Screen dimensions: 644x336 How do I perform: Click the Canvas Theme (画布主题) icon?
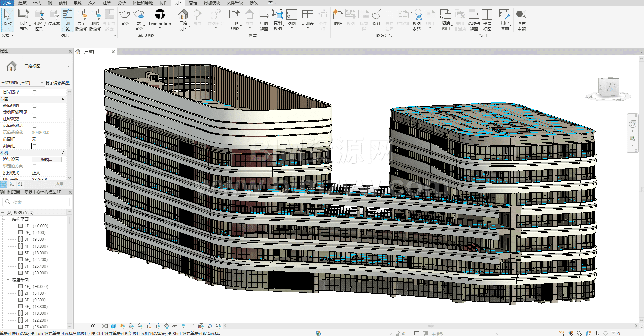521,20
